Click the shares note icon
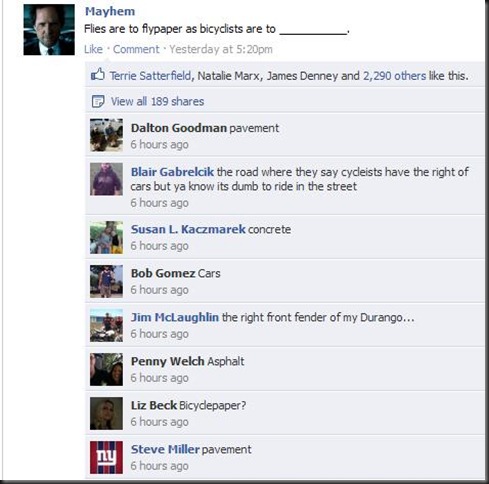489x484 pixels. pos(98,101)
